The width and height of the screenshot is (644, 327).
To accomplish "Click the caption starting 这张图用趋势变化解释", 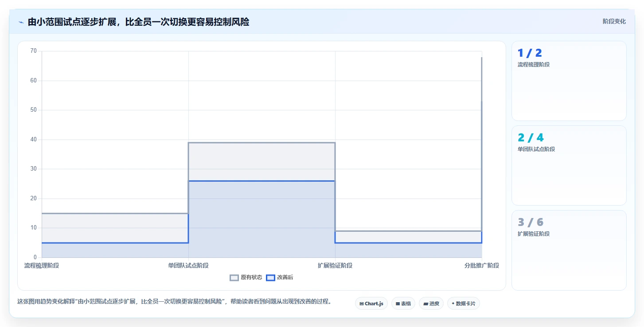I will [174, 302].
